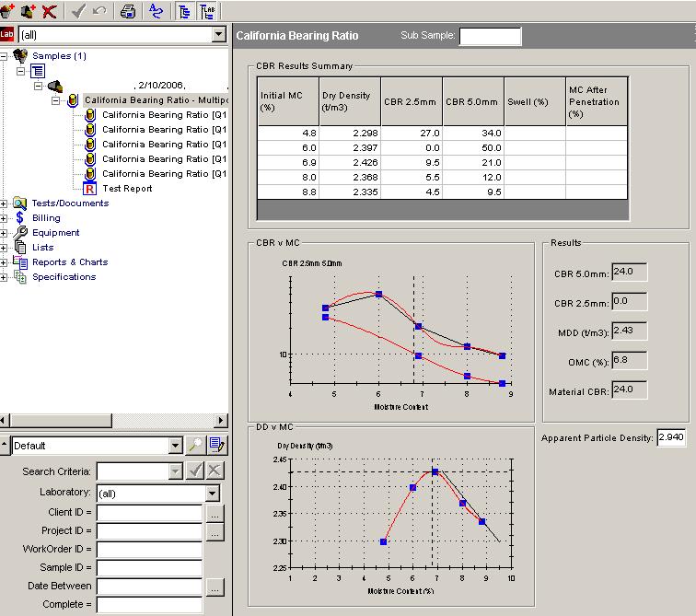Select the Test Report red R icon
The width and height of the screenshot is (696, 616).
(x=90, y=189)
